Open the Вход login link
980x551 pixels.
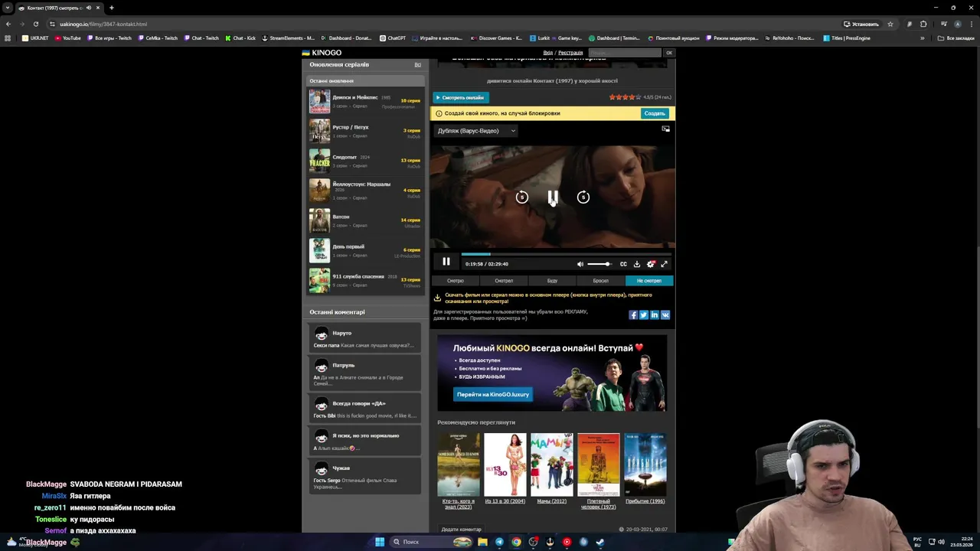(x=548, y=53)
